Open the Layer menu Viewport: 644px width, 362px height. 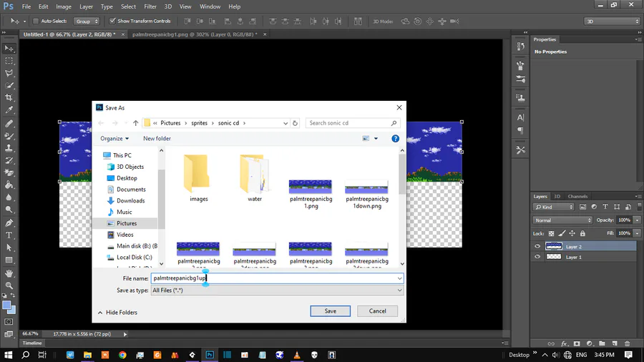coord(86,6)
